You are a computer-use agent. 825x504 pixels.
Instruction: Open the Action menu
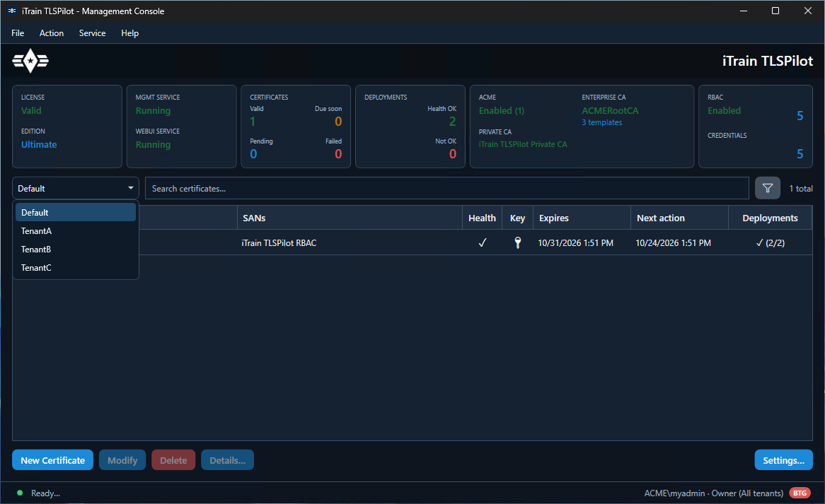[52, 33]
